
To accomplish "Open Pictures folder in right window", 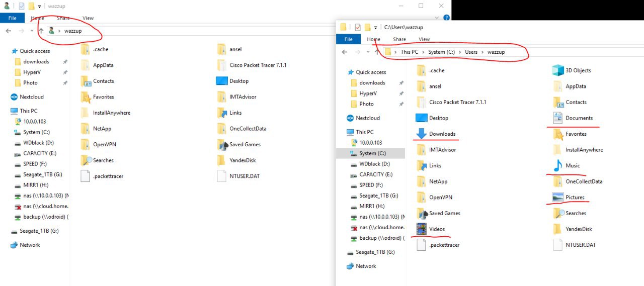I will tap(569, 197).
